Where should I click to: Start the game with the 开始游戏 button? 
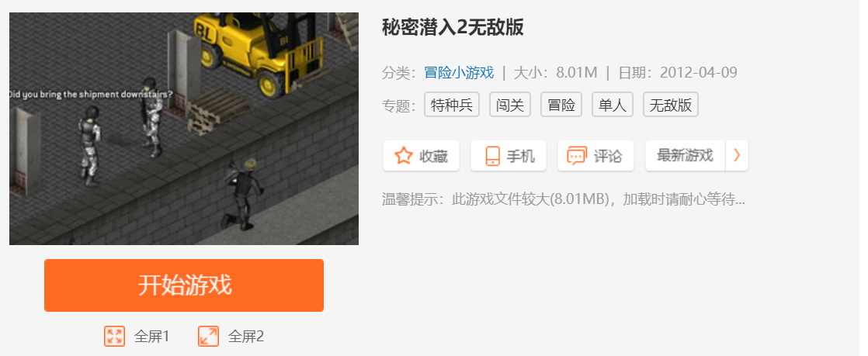184,285
